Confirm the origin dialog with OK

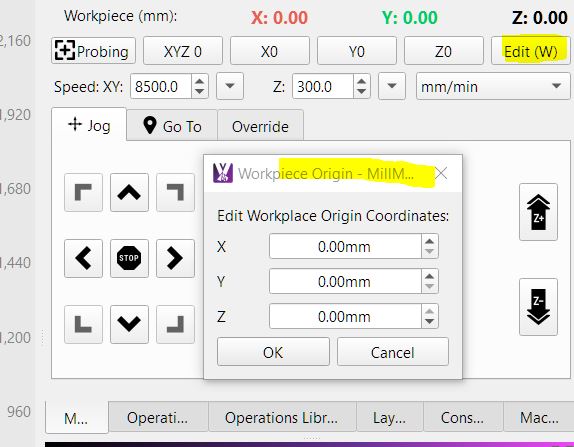(273, 352)
